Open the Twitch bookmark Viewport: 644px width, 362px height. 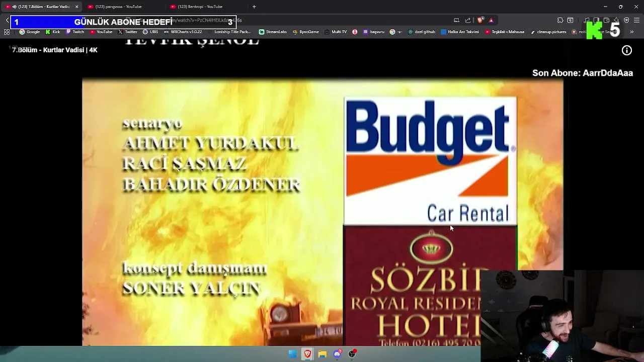(75, 32)
